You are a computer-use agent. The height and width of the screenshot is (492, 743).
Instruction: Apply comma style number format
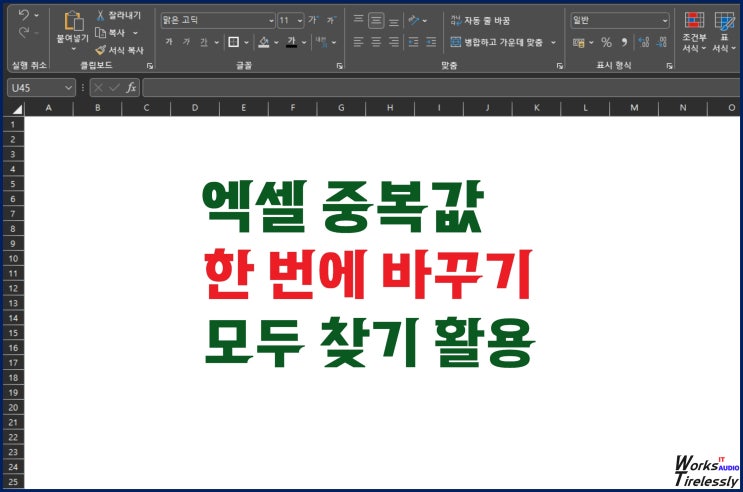point(625,43)
